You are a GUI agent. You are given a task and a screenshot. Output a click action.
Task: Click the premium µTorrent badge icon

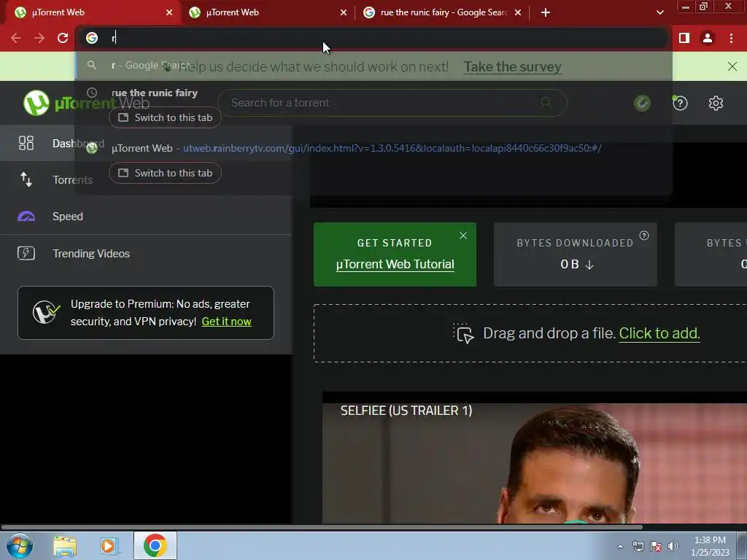[46, 312]
